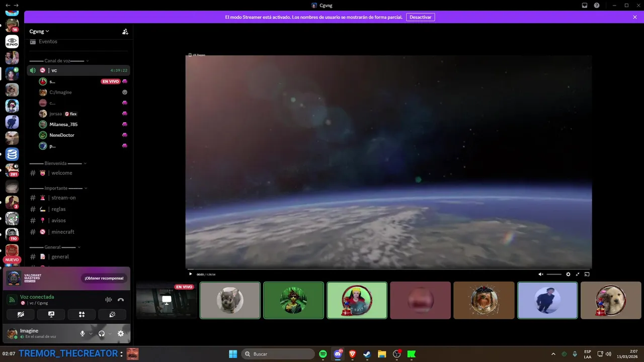Open stream video settings gear

[x=569, y=275]
